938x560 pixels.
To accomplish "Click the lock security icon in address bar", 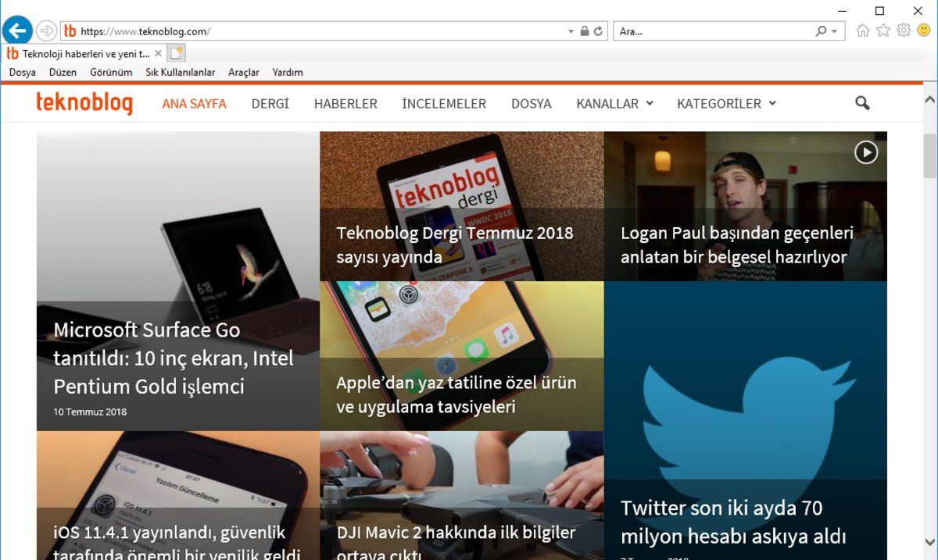I will [584, 31].
